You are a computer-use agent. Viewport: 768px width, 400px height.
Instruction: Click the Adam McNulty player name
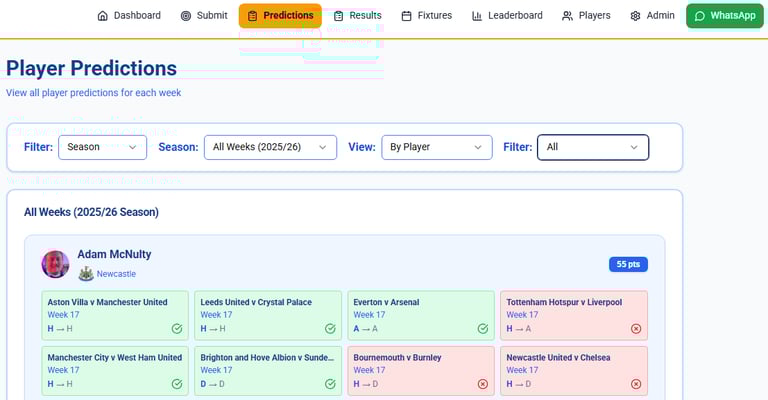coord(114,254)
